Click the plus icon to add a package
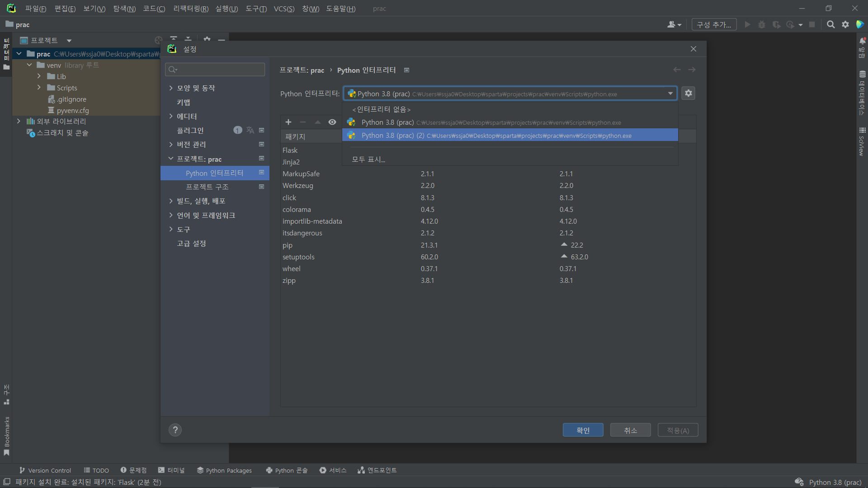Screen dimensions: 868x488 [x=288, y=122]
